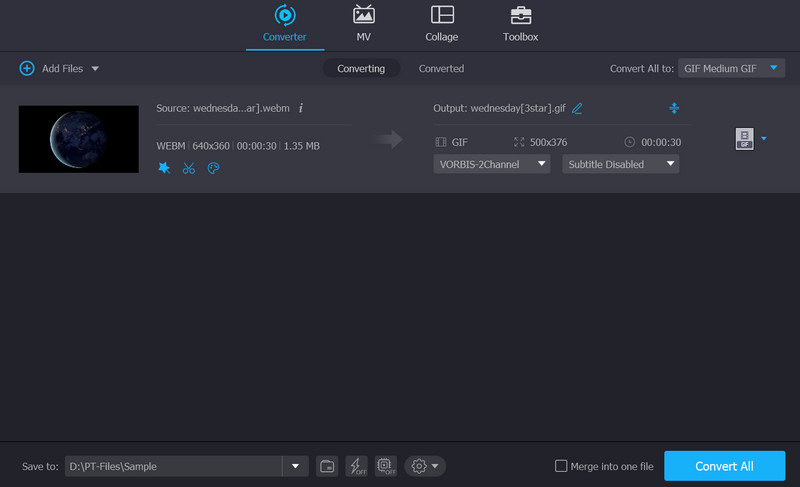Open the VORBIS-2Channel audio dropdown
This screenshot has height=487, width=800.
[x=492, y=164]
